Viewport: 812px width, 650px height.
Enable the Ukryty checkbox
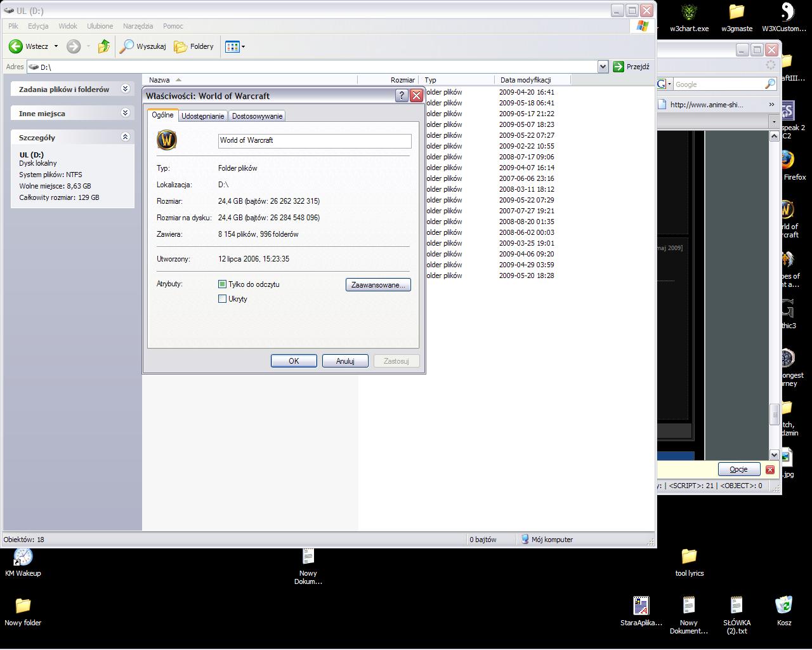tap(223, 299)
